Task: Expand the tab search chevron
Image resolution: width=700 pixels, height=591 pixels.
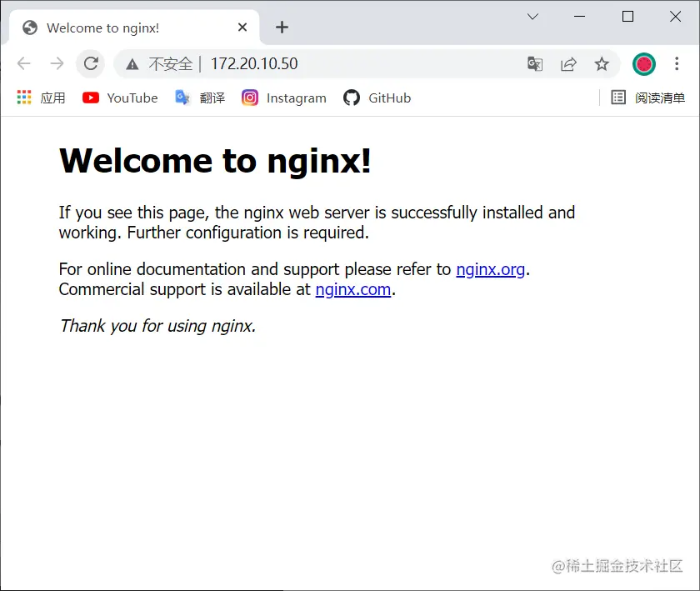Action: click(532, 17)
